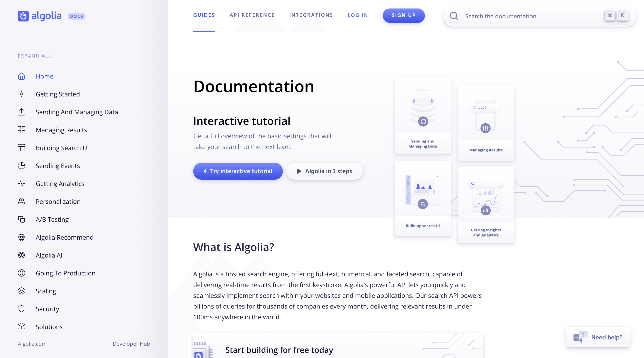
Task: Click the Sending And Managing Data upload icon
Action: [x=22, y=112]
